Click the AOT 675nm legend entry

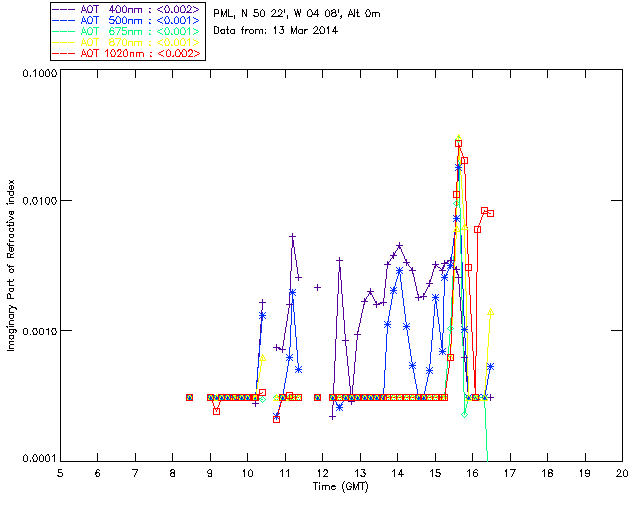pyautogui.click(x=126, y=31)
